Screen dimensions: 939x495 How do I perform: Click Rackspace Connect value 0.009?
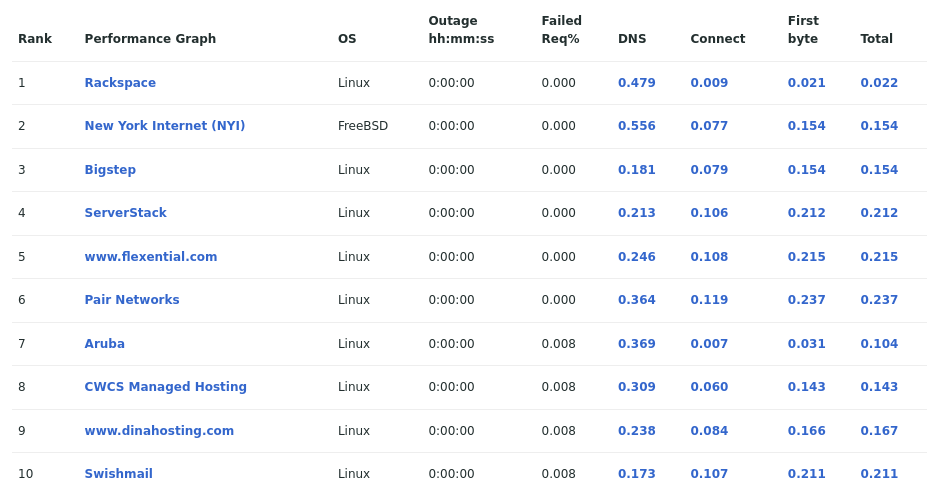pyautogui.click(x=709, y=83)
